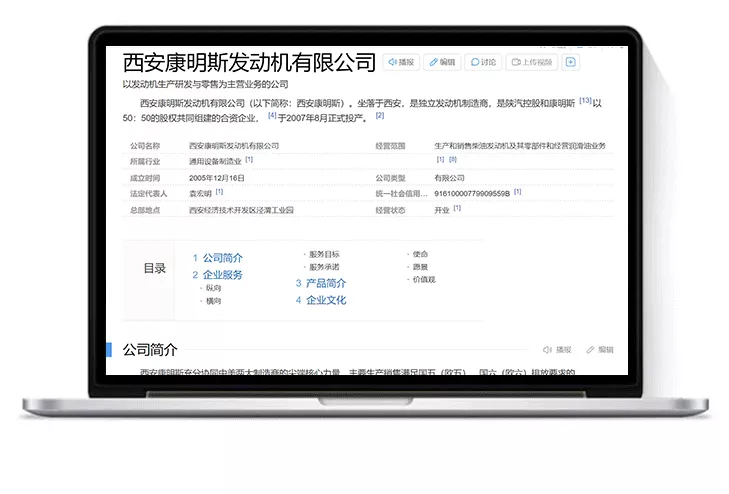The image size is (729, 494).
Task: Play 播报 audio for 公司简介 section
Action: point(557,350)
